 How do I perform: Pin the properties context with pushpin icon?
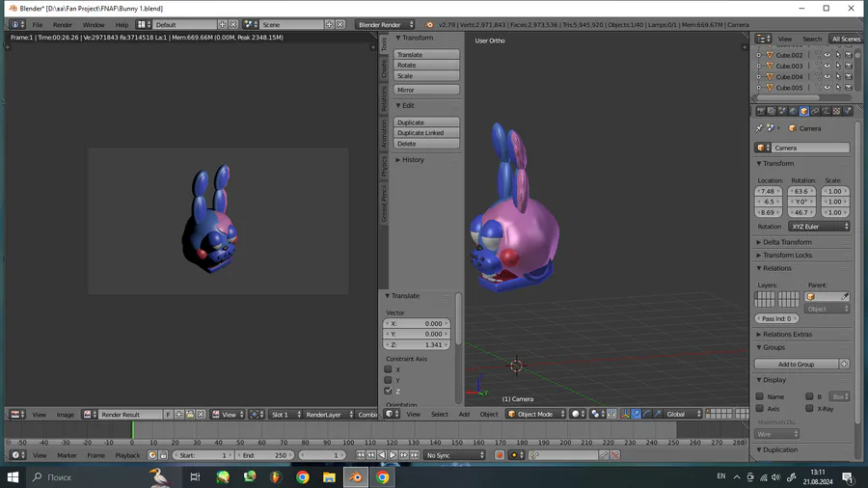tap(760, 128)
